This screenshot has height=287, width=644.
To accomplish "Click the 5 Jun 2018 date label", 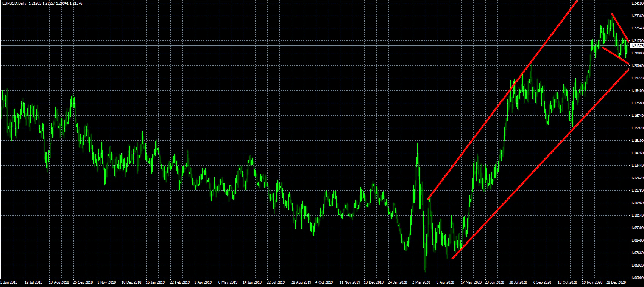I will coord(9,282).
